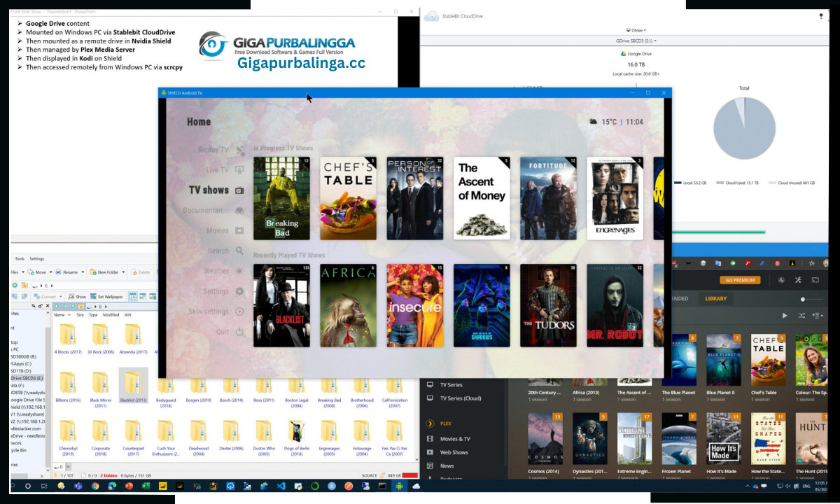Open Fortitude poster in Kodi

(x=548, y=199)
